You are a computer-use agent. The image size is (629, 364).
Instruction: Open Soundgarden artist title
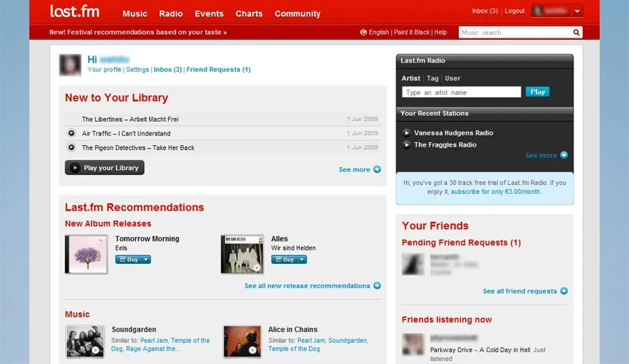point(134,329)
